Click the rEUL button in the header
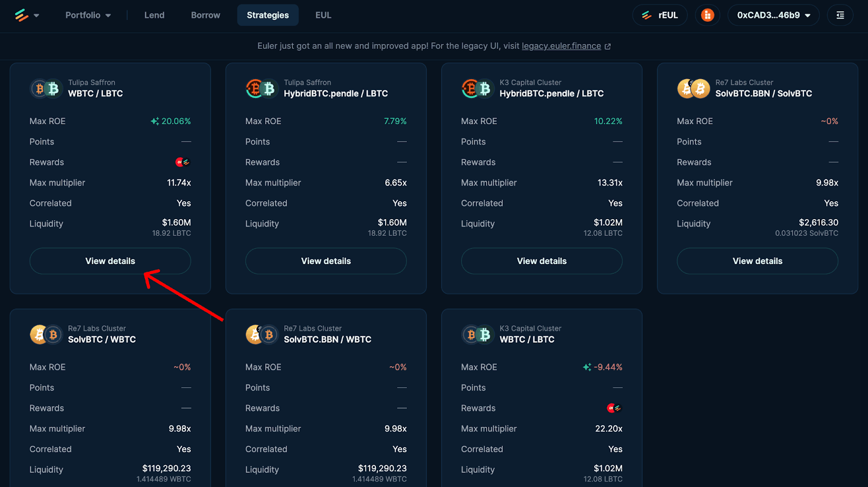Image resolution: width=868 pixels, height=487 pixels. [x=660, y=15]
